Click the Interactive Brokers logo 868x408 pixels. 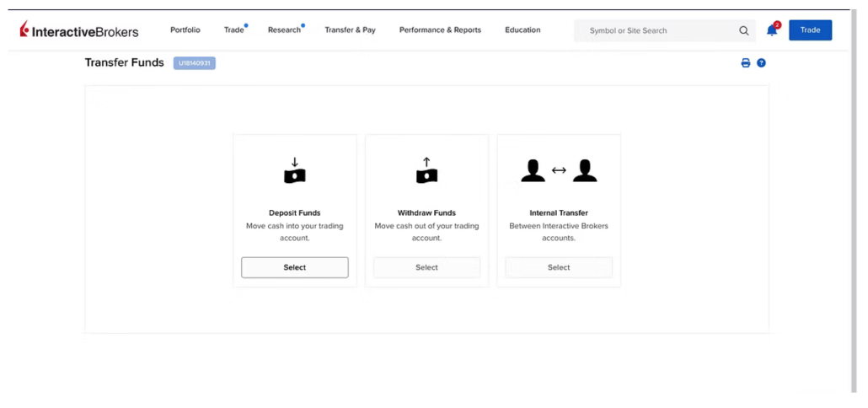79,30
